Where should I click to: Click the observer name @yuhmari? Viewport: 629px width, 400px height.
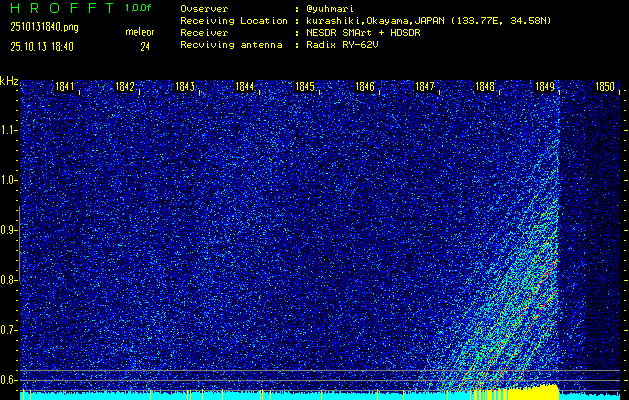click(x=330, y=9)
